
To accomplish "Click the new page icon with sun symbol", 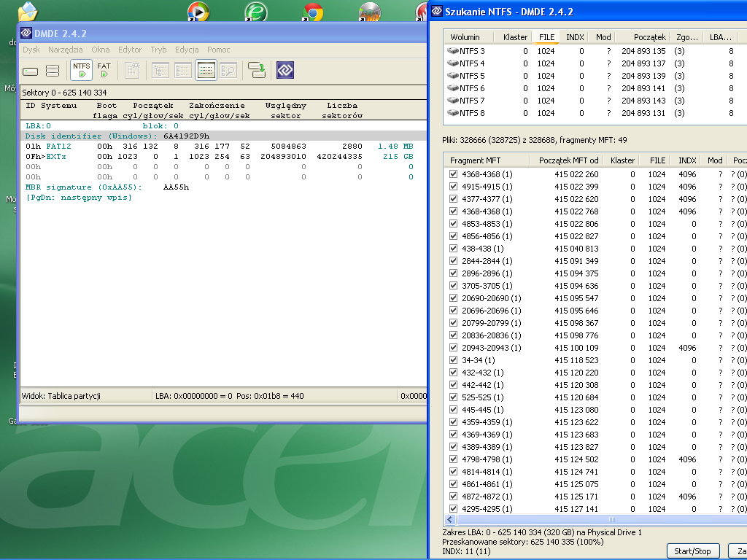I will (132, 70).
